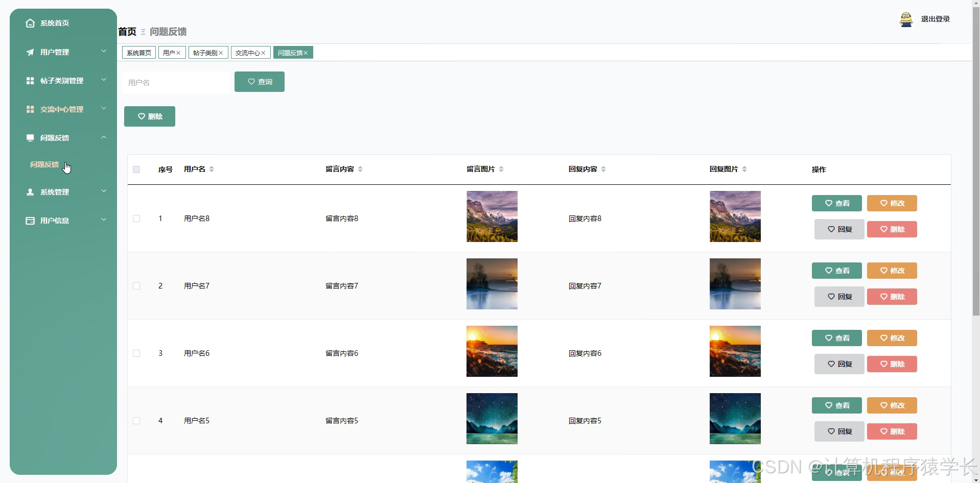The height and width of the screenshot is (483, 980).
Task: Switch to the 系统首页 tab
Action: [x=139, y=53]
